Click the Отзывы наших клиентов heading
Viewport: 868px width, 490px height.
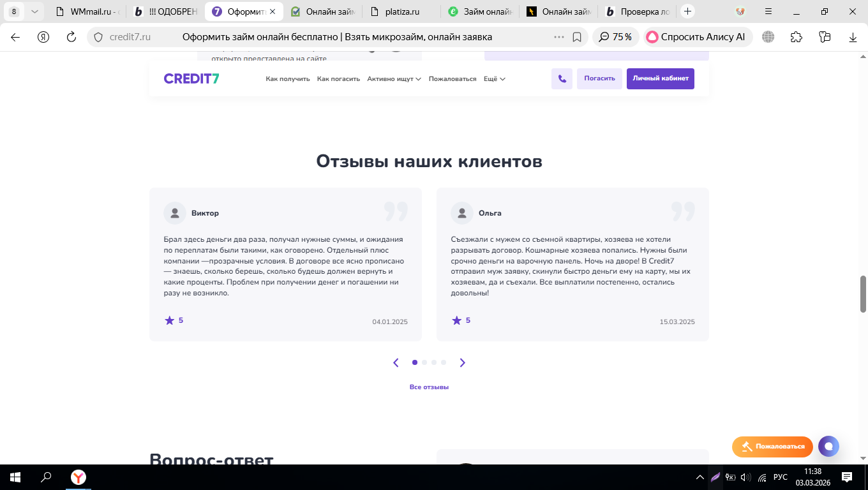429,161
